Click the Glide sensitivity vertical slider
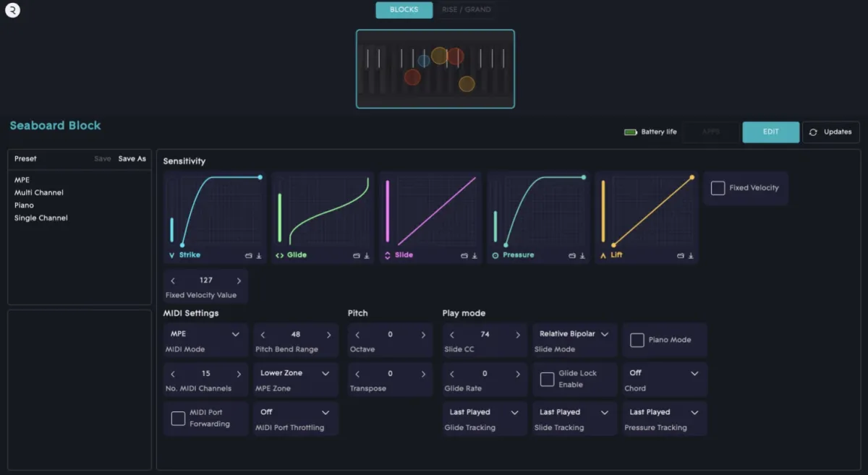The image size is (868, 475). point(280,218)
